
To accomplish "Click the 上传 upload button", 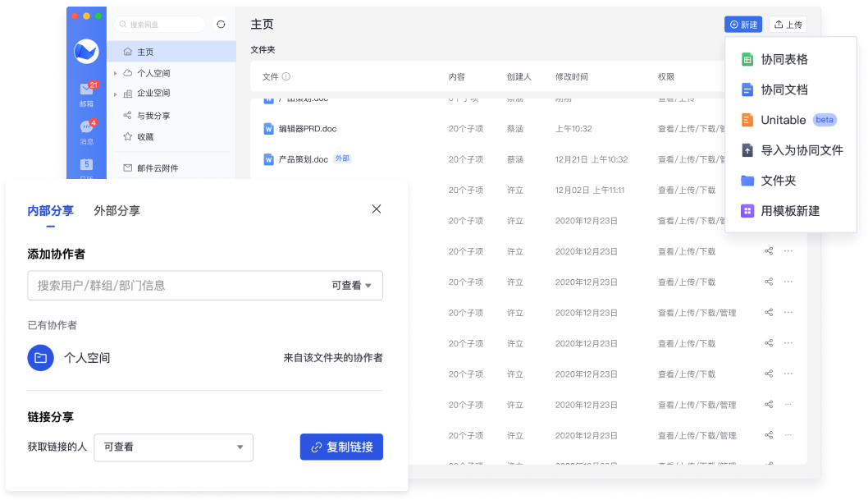I will click(788, 25).
